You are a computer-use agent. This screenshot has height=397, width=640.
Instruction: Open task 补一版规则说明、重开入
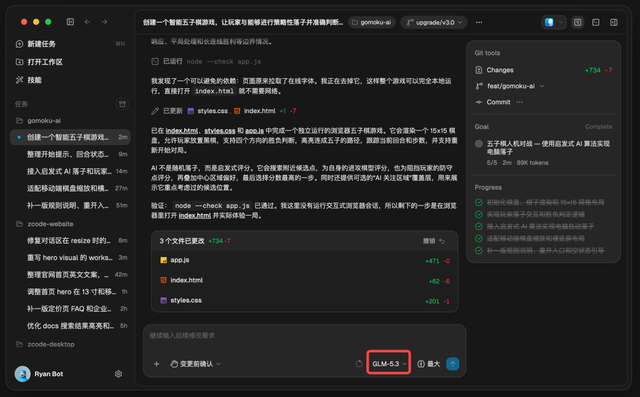(x=70, y=205)
